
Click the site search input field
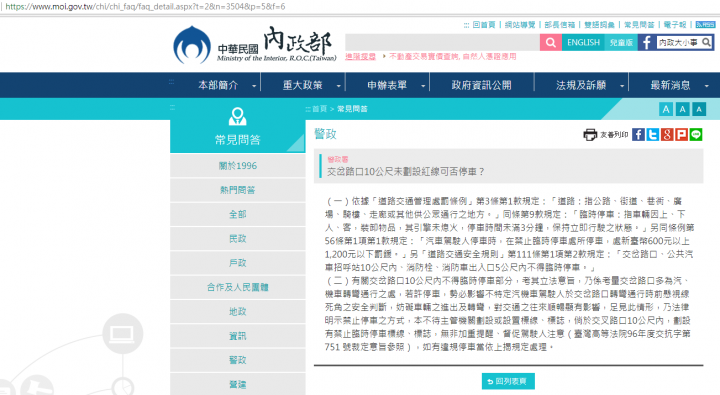(x=442, y=43)
